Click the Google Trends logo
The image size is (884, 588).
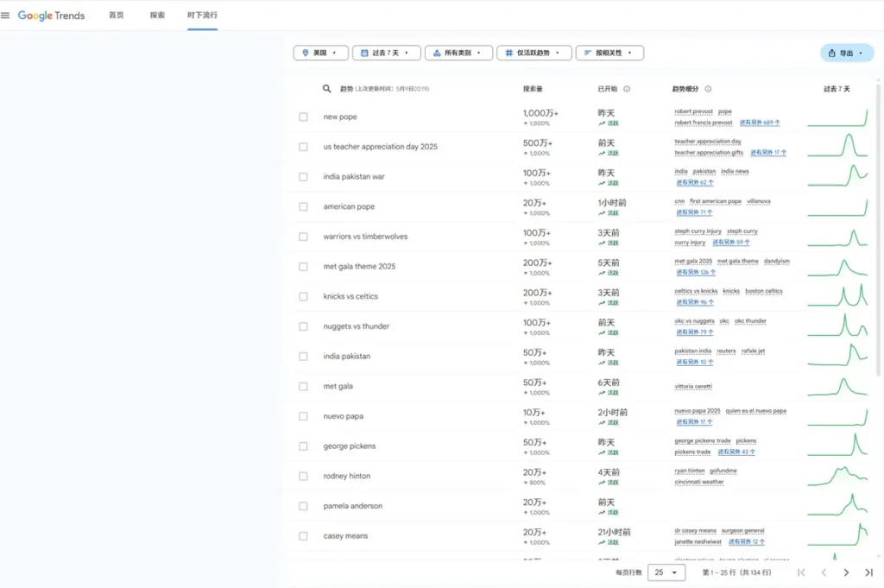[52, 16]
